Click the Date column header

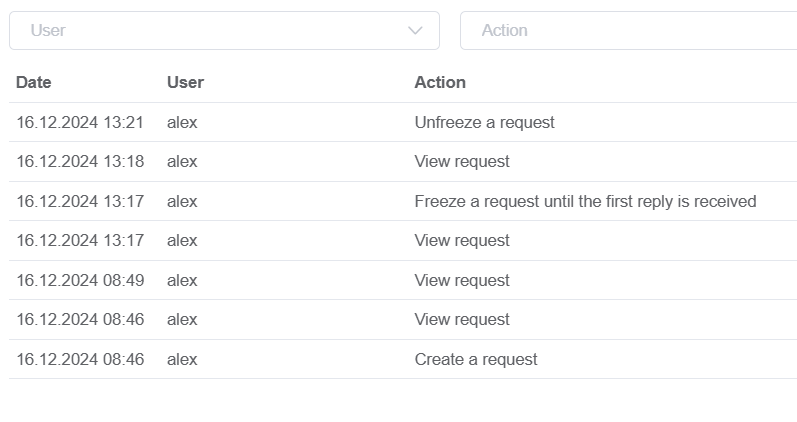[x=34, y=82]
